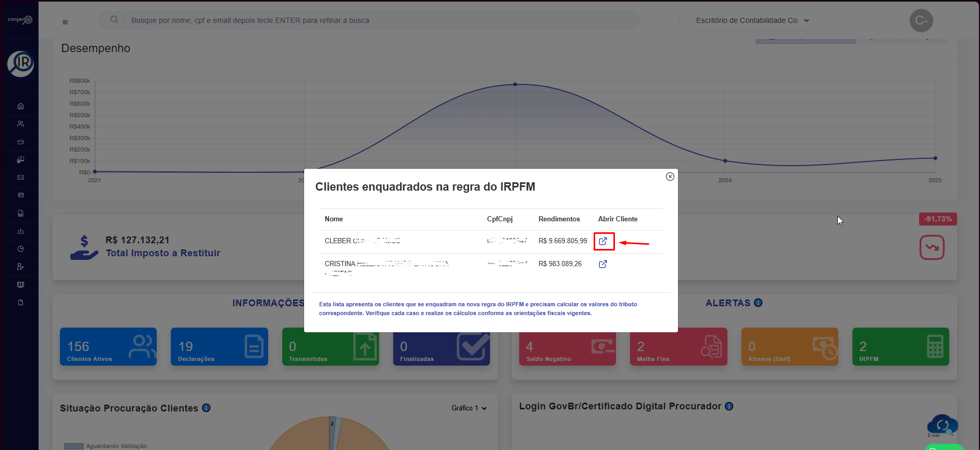Open the sidebar sent-mail envelope icon
The height and width of the screenshot is (450, 980).
tap(21, 195)
